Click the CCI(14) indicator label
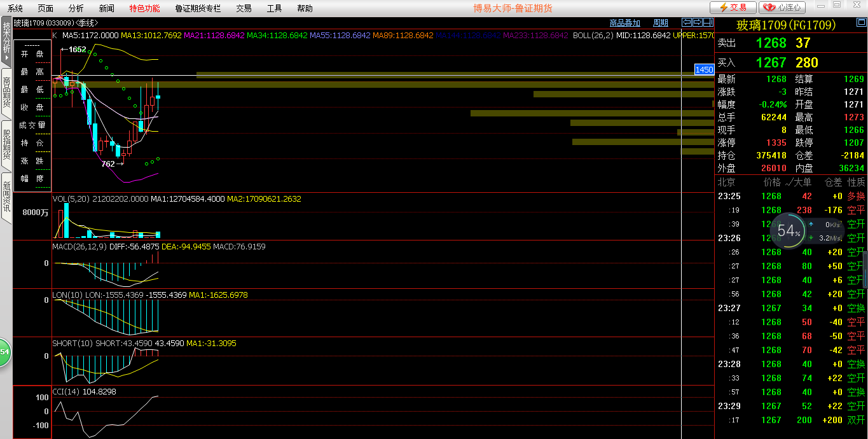The image size is (868, 439). [66, 392]
